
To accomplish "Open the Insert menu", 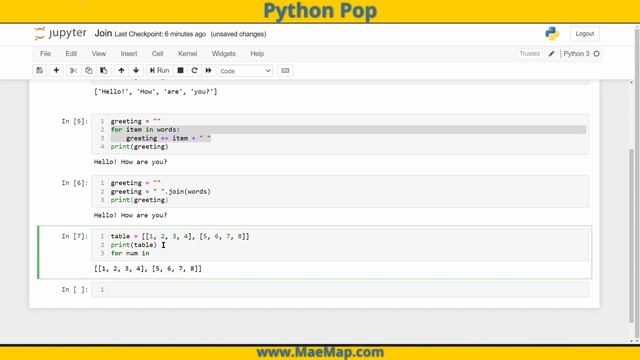I will [129, 53].
